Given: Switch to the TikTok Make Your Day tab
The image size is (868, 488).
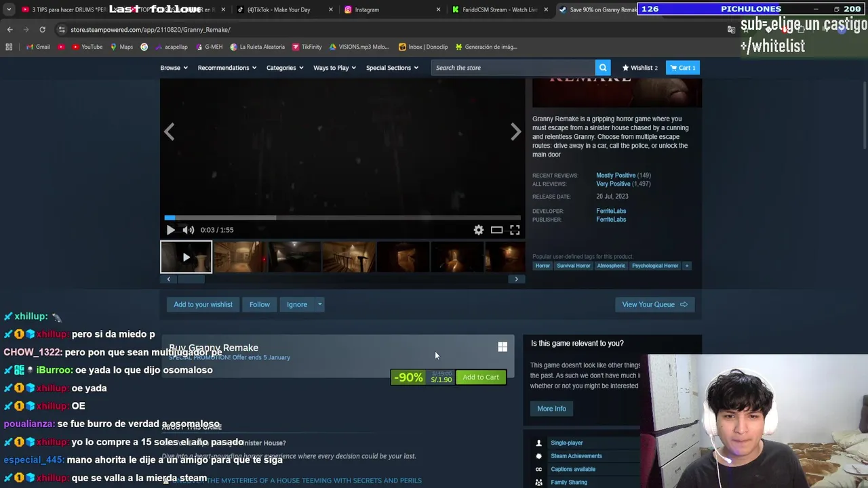Looking at the screenshot, I should tap(279, 9).
